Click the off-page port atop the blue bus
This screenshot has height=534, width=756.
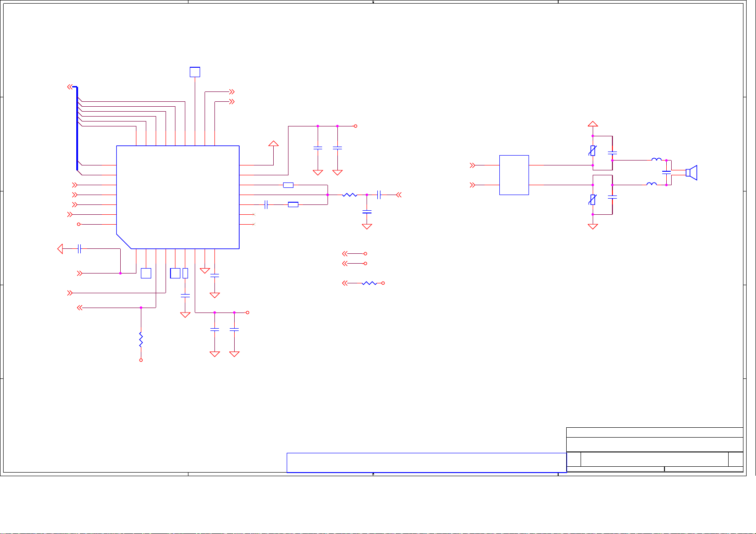70,87
